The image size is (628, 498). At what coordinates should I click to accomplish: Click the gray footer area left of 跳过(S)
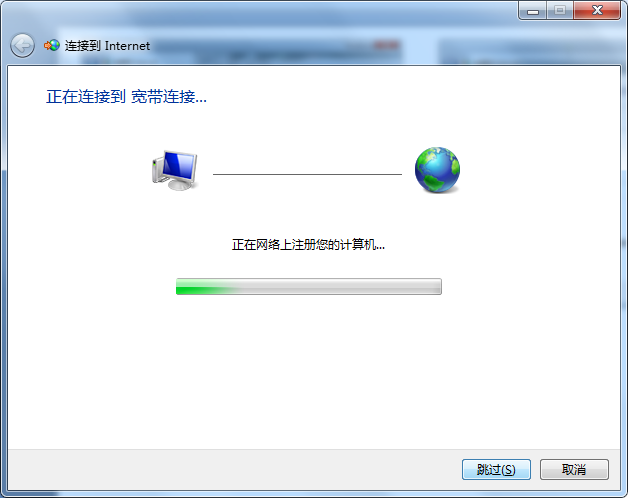(x=232, y=469)
